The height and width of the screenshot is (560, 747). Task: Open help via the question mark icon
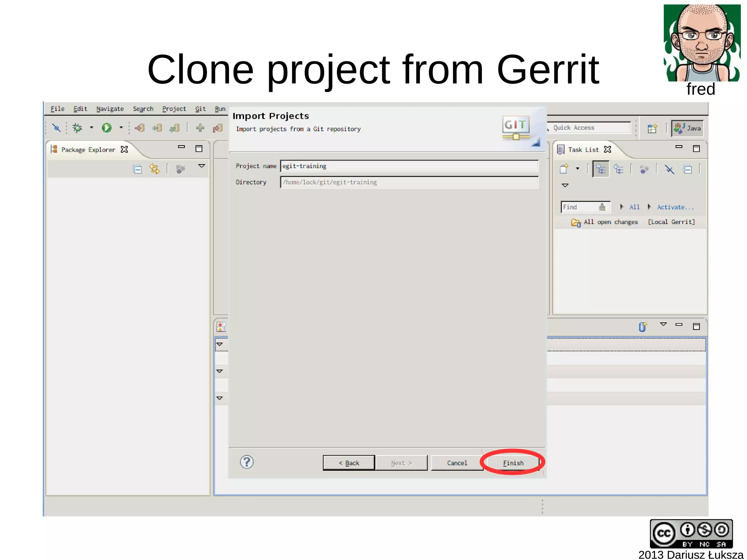point(247,462)
